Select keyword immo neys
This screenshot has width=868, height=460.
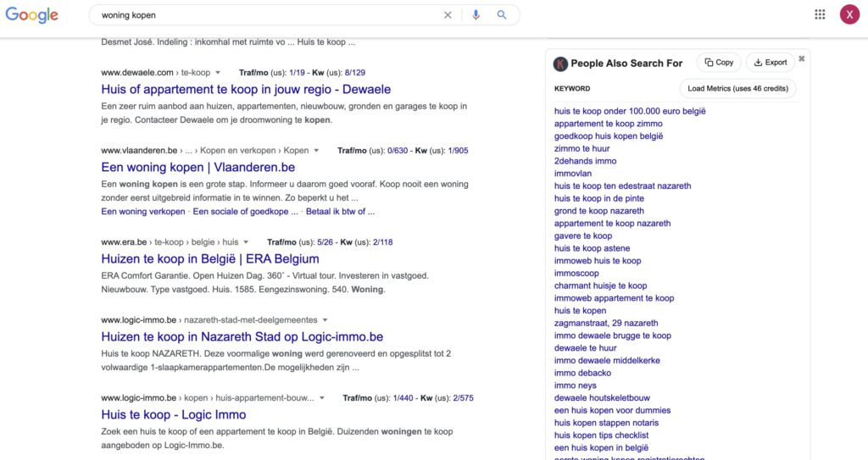[576, 385]
